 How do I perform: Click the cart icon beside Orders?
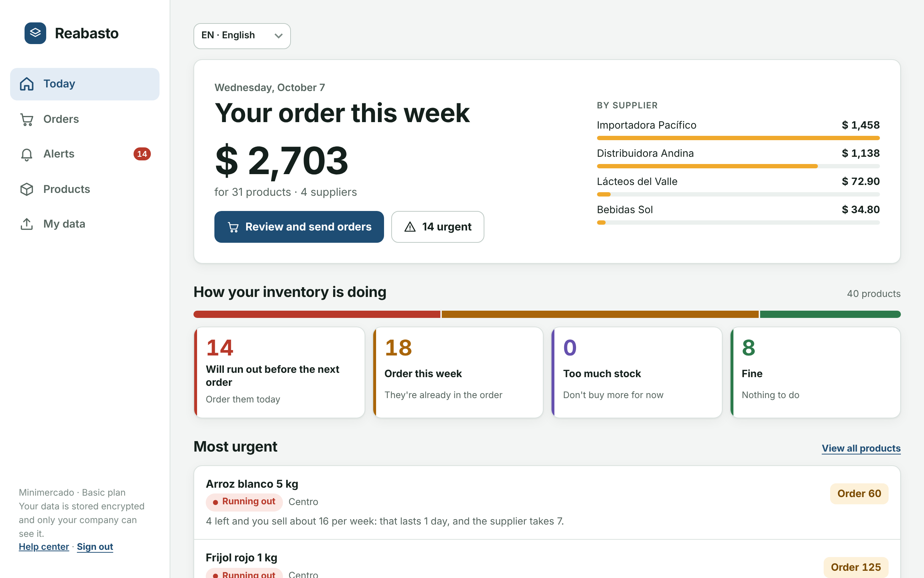(x=27, y=119)
